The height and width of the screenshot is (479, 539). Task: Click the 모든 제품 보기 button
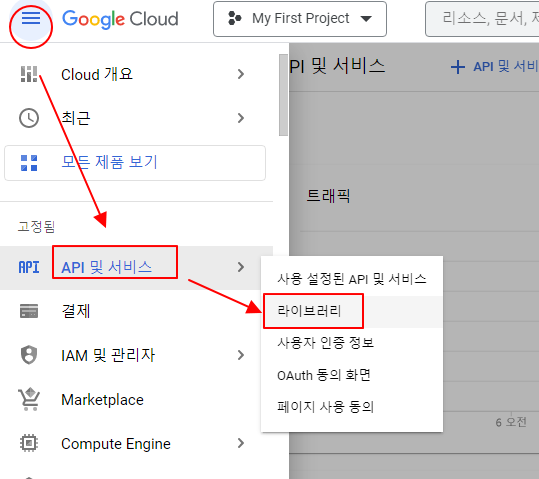click(135, 163)
